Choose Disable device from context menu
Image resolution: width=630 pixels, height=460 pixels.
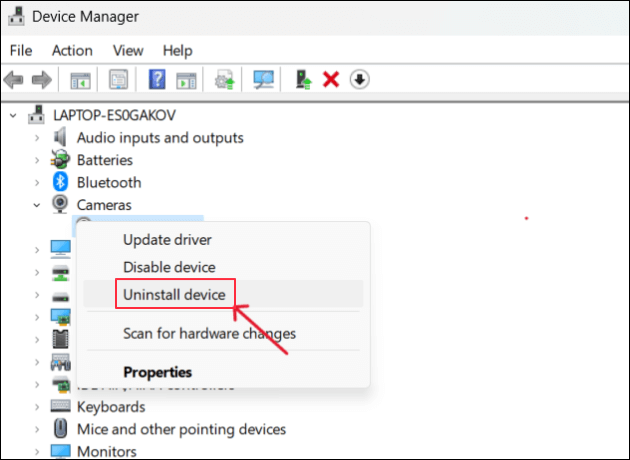[x=223, y=267]
